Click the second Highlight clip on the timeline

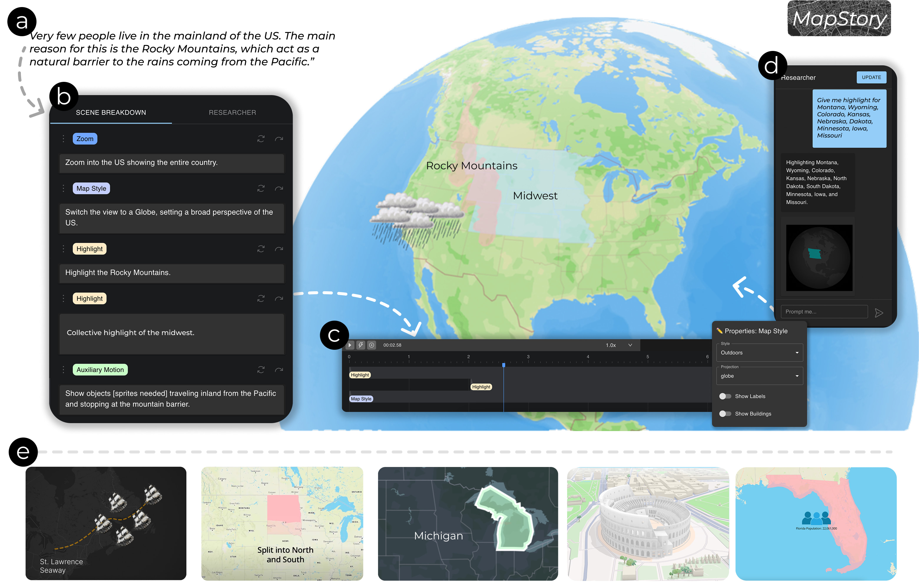point(481,387)
